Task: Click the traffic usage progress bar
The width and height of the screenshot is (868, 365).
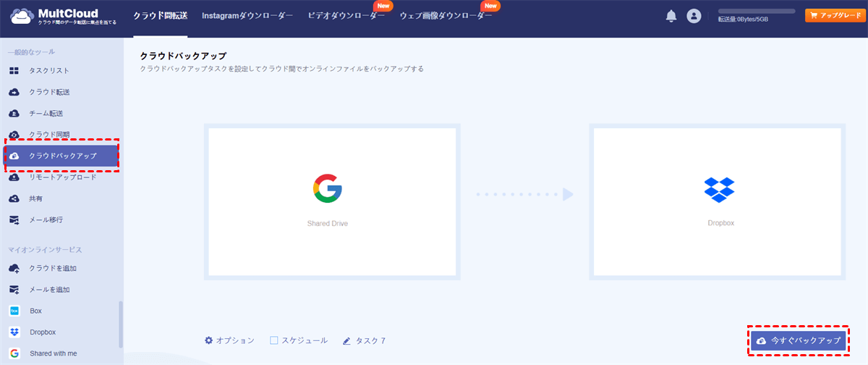Action: [757, 12]
